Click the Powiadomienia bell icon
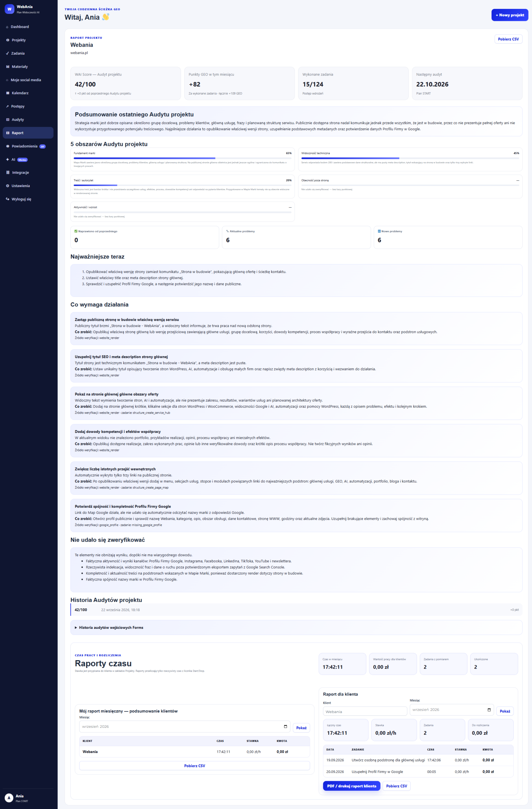This screenshot has width=532, height=809. [x=8, y=146]
